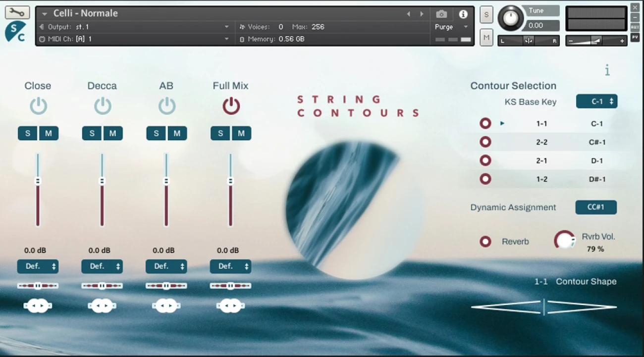This screenshot has width=644, height=357.
Task: Click the camera snapshot icon
Action: [441, 14]
